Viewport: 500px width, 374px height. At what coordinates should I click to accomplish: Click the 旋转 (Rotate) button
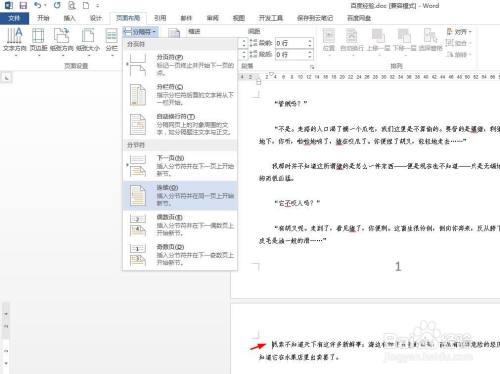pyautogui.click(x=459, y=54)
